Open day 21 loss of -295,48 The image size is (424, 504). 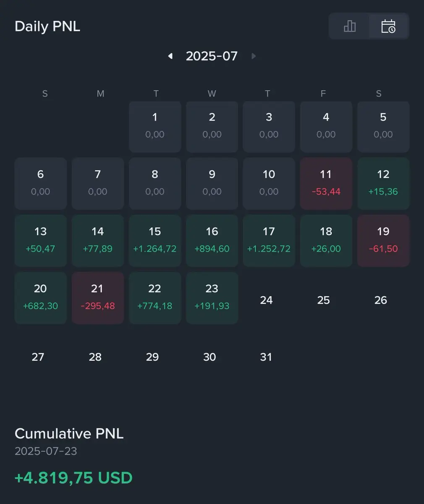point(98,298)
